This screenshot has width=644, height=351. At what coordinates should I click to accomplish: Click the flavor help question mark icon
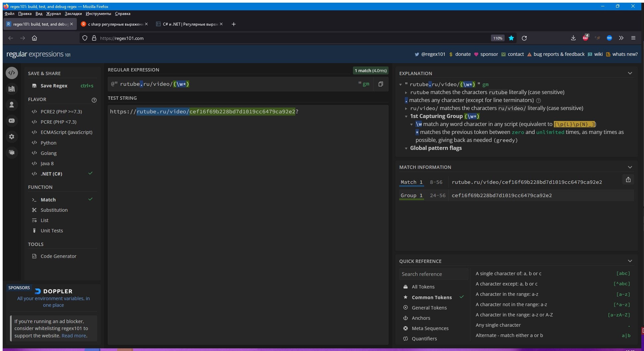tap(94, 100)
